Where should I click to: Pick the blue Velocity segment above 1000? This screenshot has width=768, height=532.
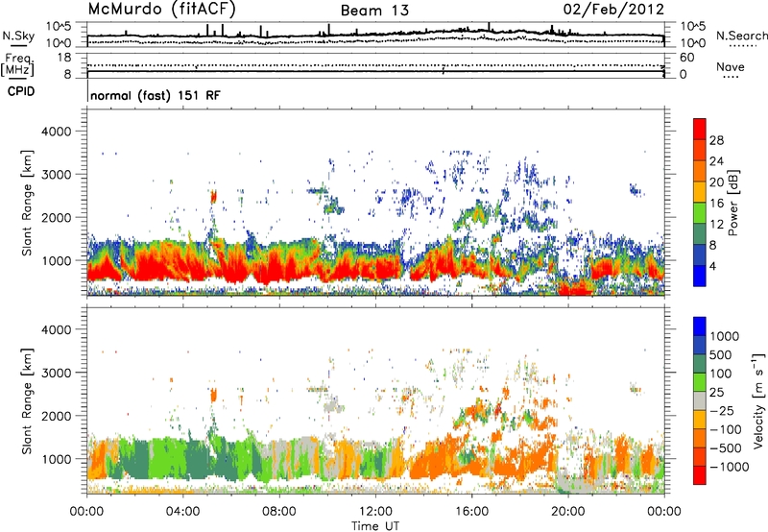pyautogui.click(x=700, y=326)
